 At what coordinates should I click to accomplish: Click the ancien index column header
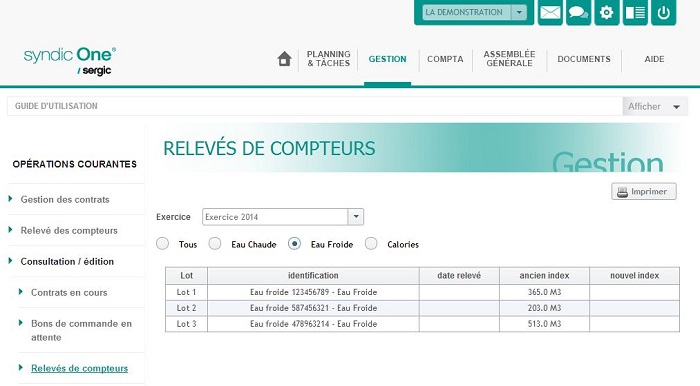pyautogui.click(x=544, y=276)
